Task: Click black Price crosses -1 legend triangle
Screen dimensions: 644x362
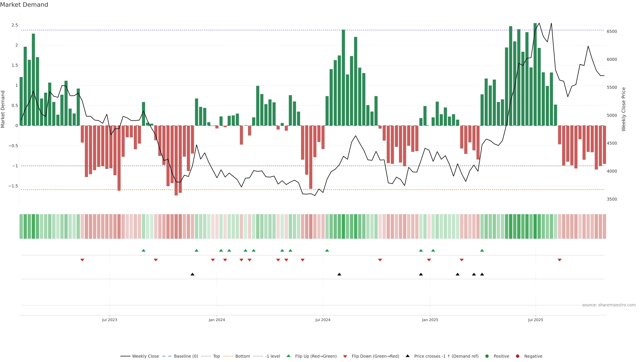Action: (x=408, y=356)
